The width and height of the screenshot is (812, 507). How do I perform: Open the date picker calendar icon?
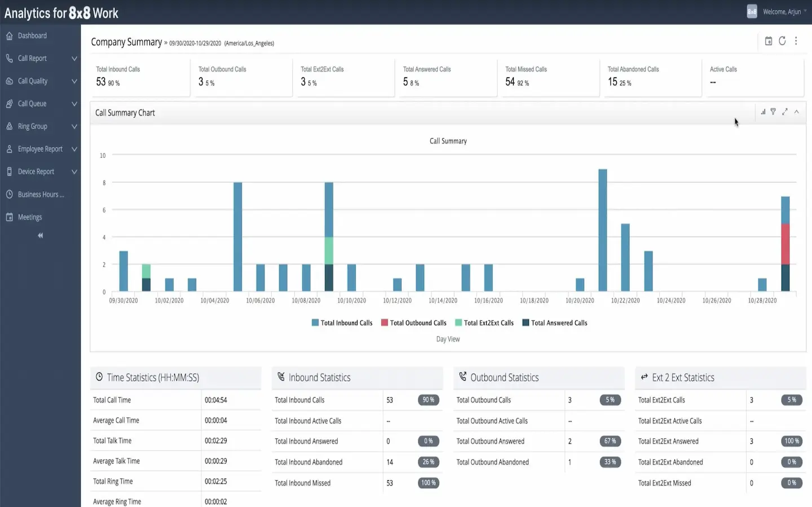pos(769,41)
